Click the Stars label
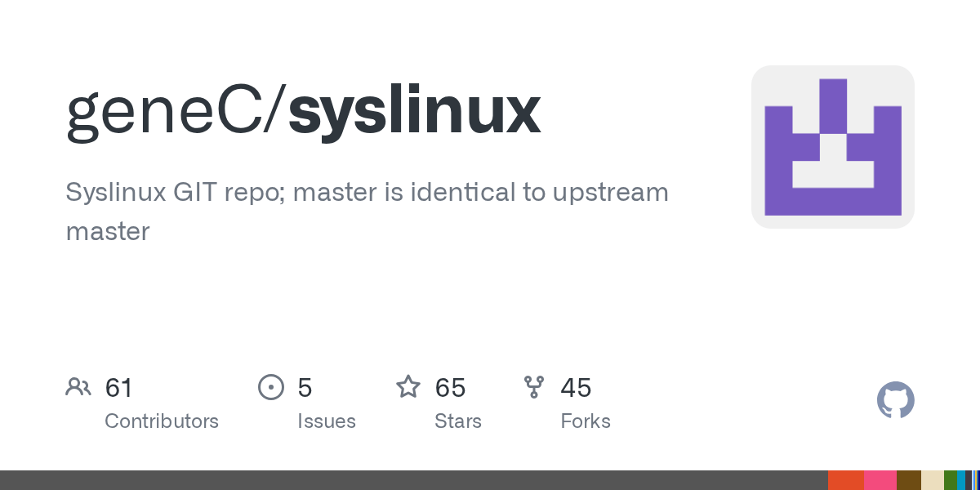Viewport: 980px width, 490px height. [458, 421]
